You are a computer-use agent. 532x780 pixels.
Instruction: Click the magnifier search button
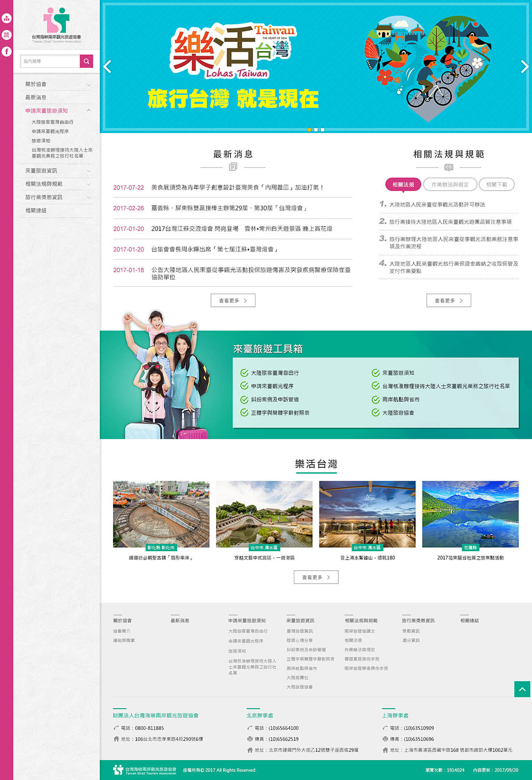(x=86, y=61)
